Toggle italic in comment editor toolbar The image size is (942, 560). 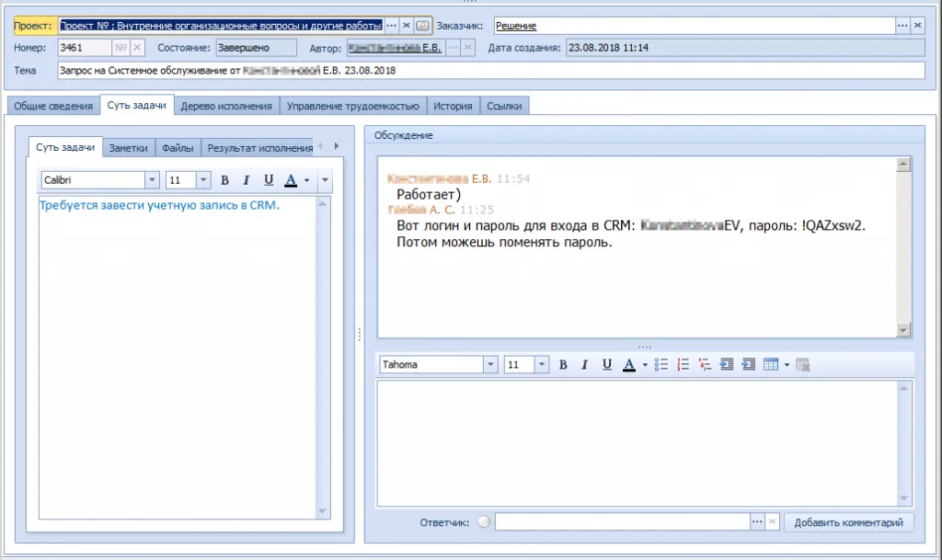(x=584, y=365)
